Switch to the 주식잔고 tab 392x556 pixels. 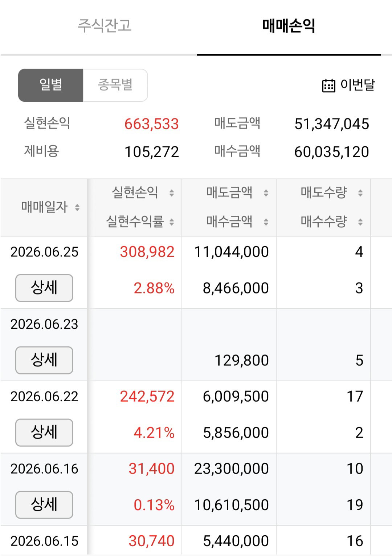[105, 26]
